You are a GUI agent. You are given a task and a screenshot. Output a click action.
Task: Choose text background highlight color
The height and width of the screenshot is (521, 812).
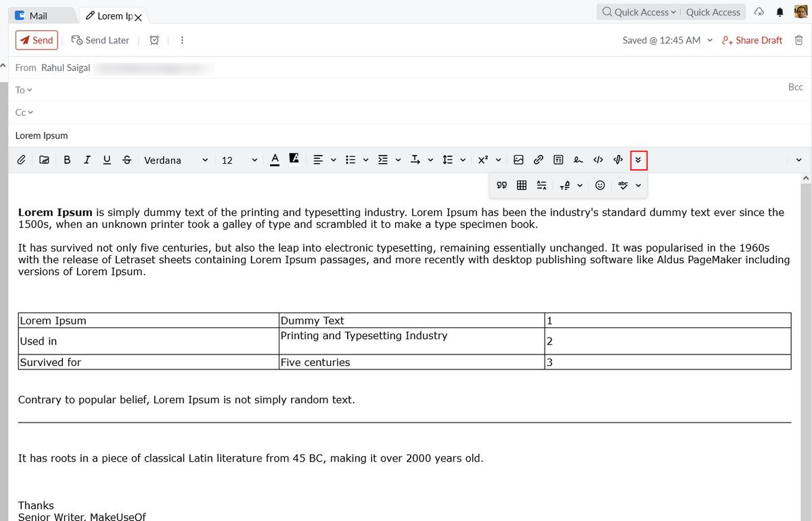click(x=294, y=158)
